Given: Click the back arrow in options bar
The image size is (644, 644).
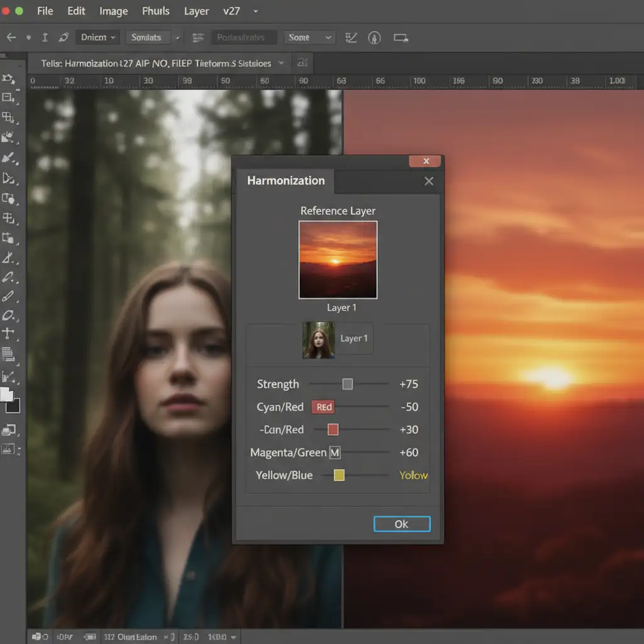Looking at the screenshot, I should pyautogui.click(x=11, y=38).
